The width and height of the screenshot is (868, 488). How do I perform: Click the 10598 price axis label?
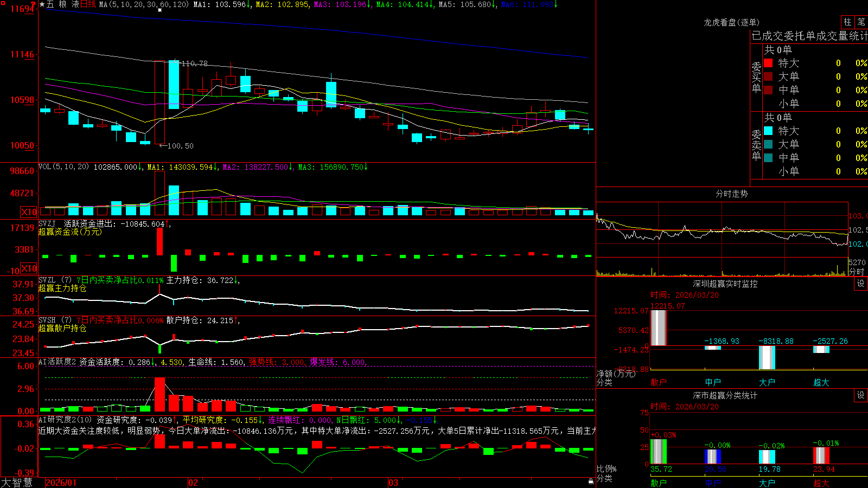tap(22, 100)
